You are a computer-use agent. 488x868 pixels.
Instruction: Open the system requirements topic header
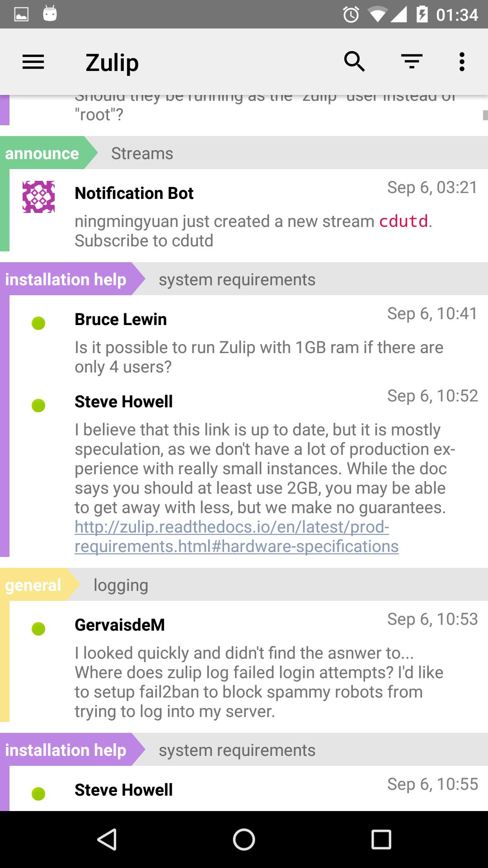click(x=237, y=279)
